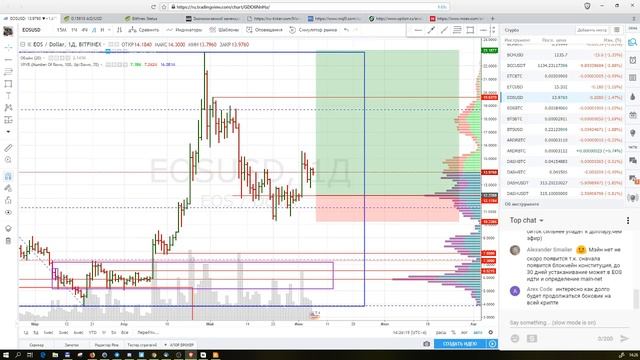The width and height of the screenshot is (640, 360).
Task: Take a chart snapshot with camera icon
Action: click(x=427, y=344)
